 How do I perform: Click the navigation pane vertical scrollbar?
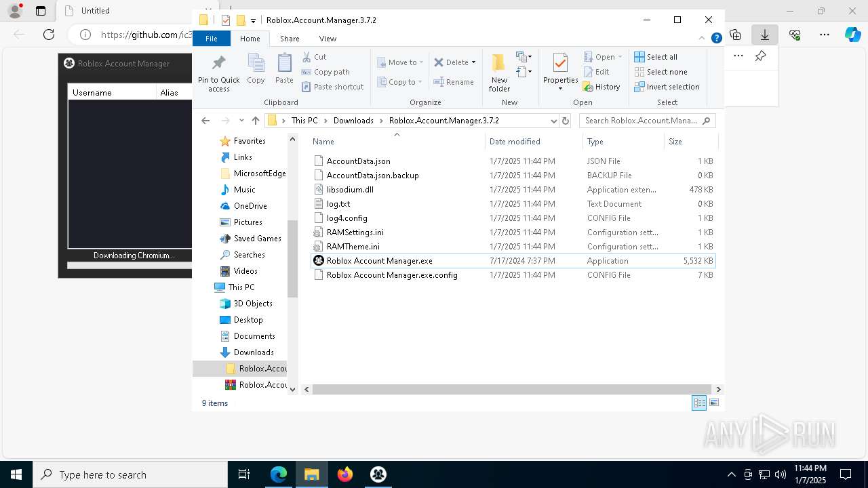tap(292, 259)
